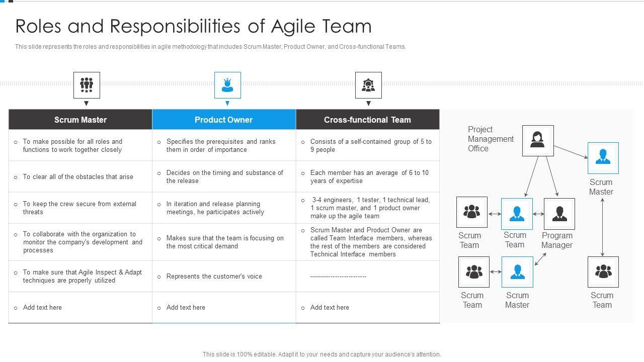Click the bottom-right Scrum Team group icon
Screen dimensions: 644x362
pos(603,272)
